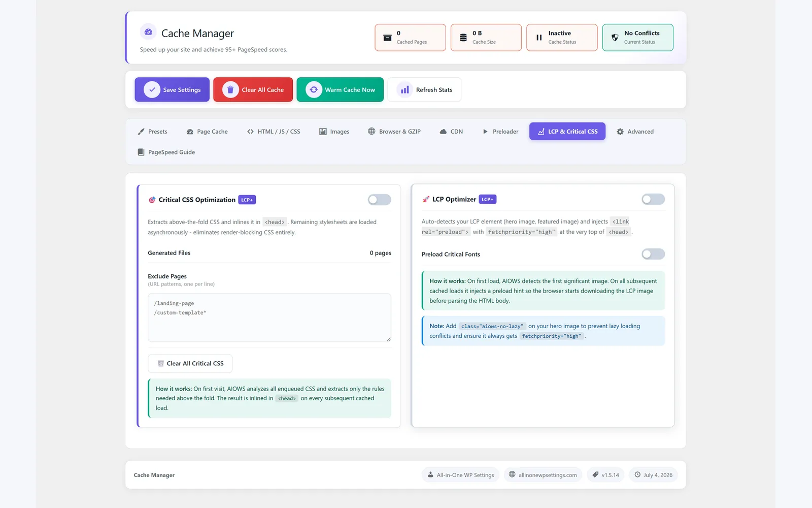Open the Advanced tab
This screenshot has height=508, width=812.
point(635,132)
